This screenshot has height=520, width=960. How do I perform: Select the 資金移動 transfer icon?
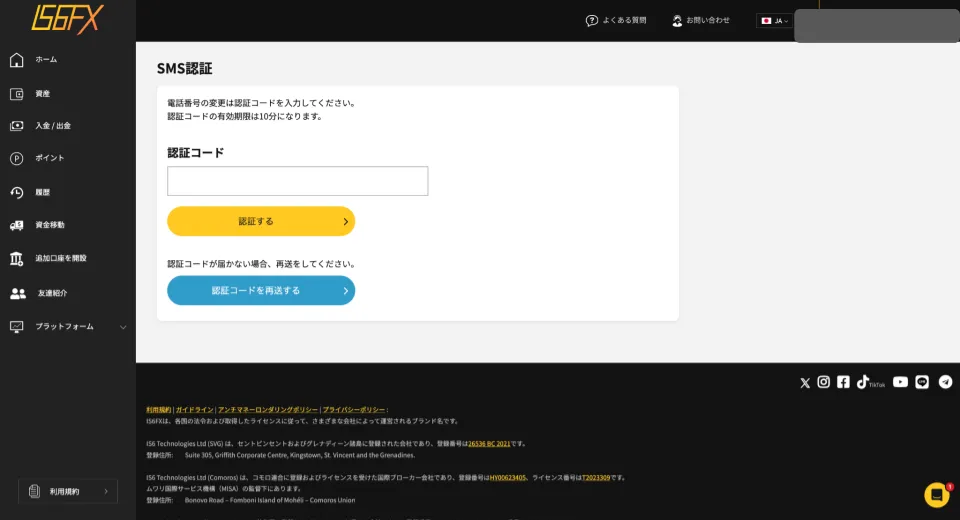click(17, 225)
